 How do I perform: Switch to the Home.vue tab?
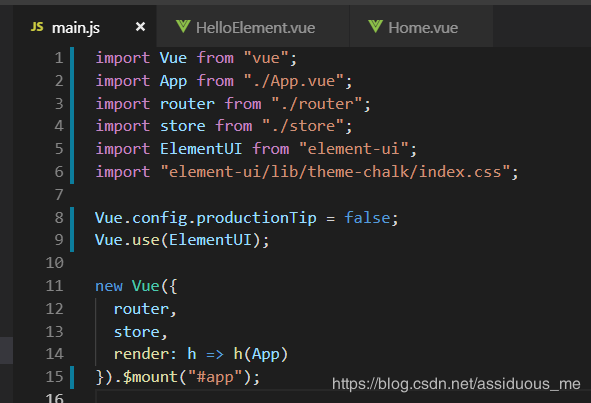421,27
